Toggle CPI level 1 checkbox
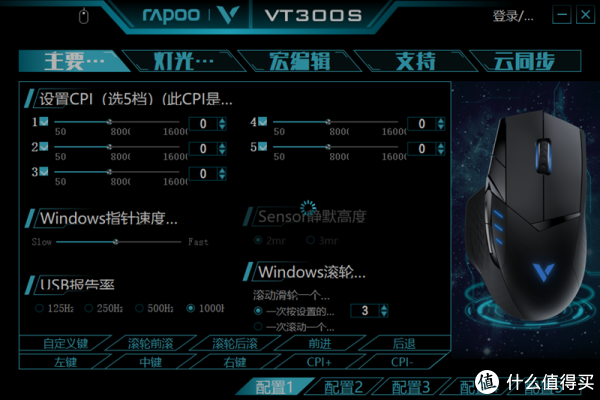 tap(44, 122)
